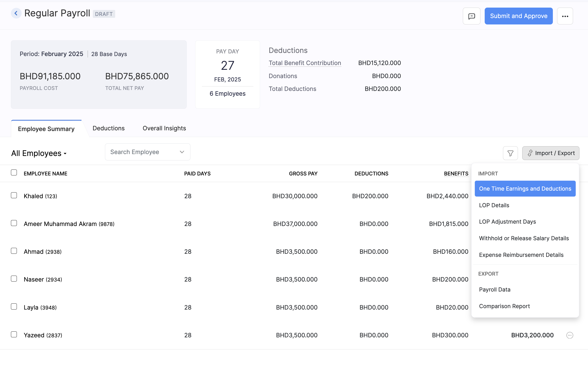Viewport: 588px width, 367px height.
Task: Open the employee filter icon
Action: pyautogui.click(x=510, y=153)
